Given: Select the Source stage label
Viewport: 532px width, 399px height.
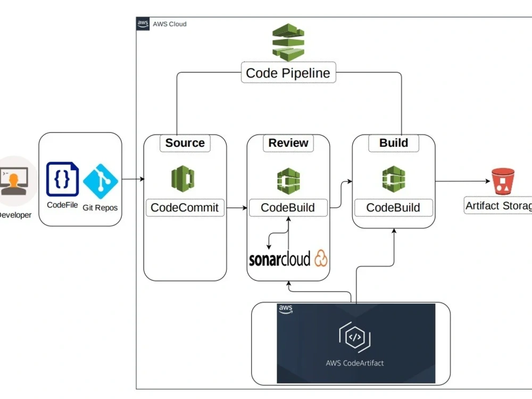Looking at the screenshot, I should coord(185,143).
